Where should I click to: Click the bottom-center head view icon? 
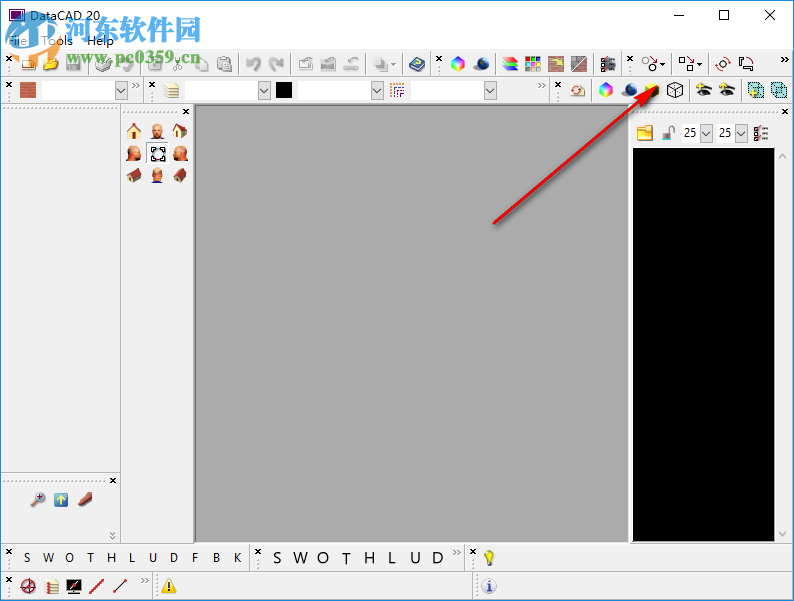click(x=157, y=175)
